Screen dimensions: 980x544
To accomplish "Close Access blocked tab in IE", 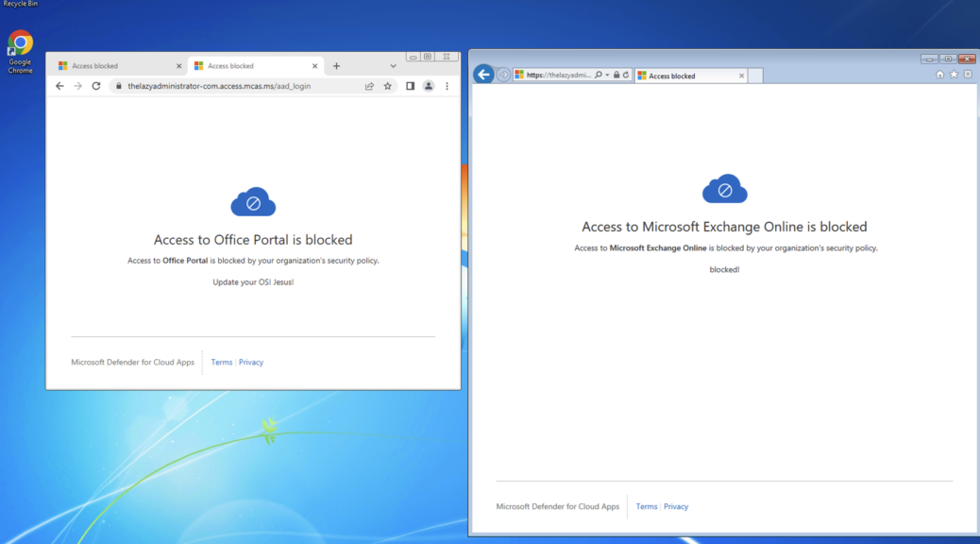I will tap(741, 76).
